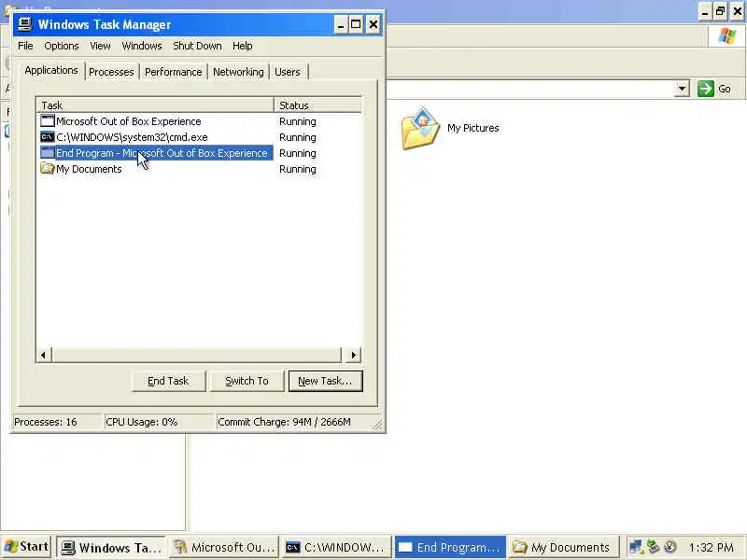Click the Safely Remove Hardware tray icon

(x=653, y=547)
